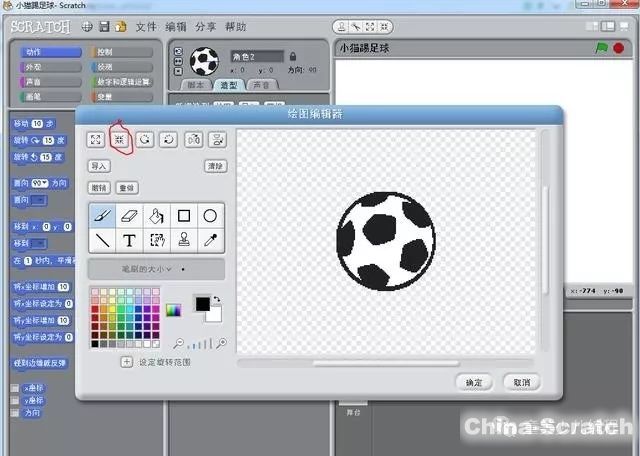Viewport: 640px width, 456px height.
Task: Activate the Eyedropper tool
Action: coord(211,240)
